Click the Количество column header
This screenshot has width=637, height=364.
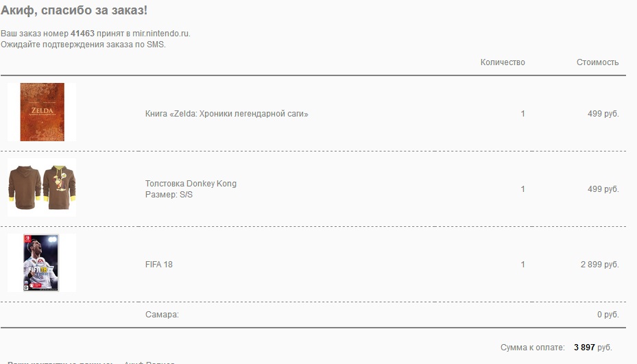503,62
